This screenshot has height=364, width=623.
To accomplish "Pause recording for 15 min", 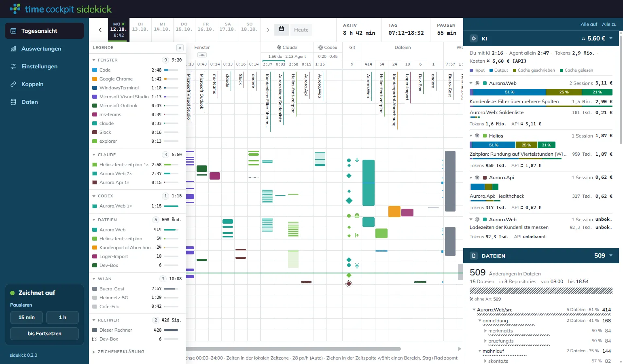I will (27, 317).
